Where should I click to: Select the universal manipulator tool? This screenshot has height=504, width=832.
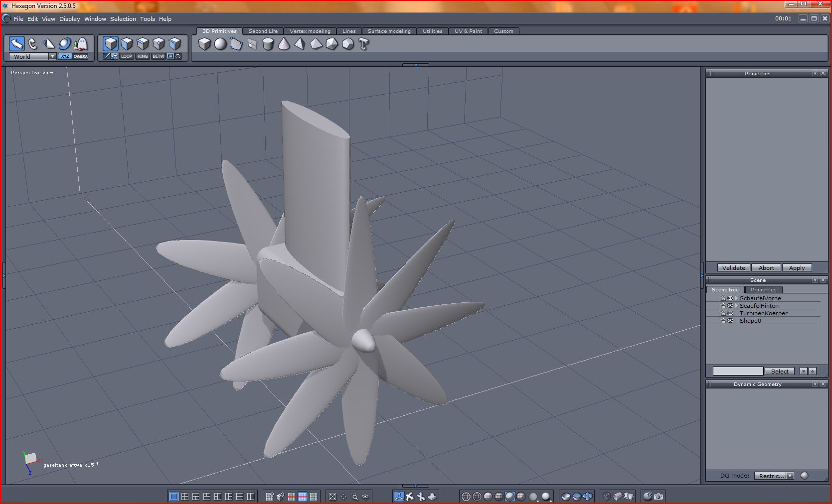tap(64, 44)
